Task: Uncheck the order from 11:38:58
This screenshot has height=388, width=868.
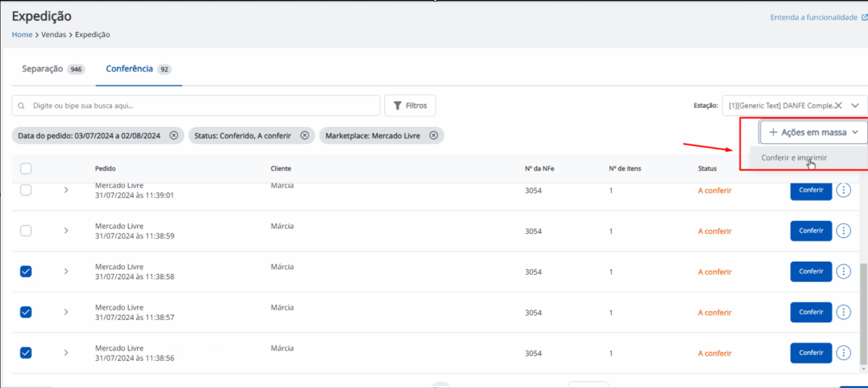Action: click(x=26, y=271)
